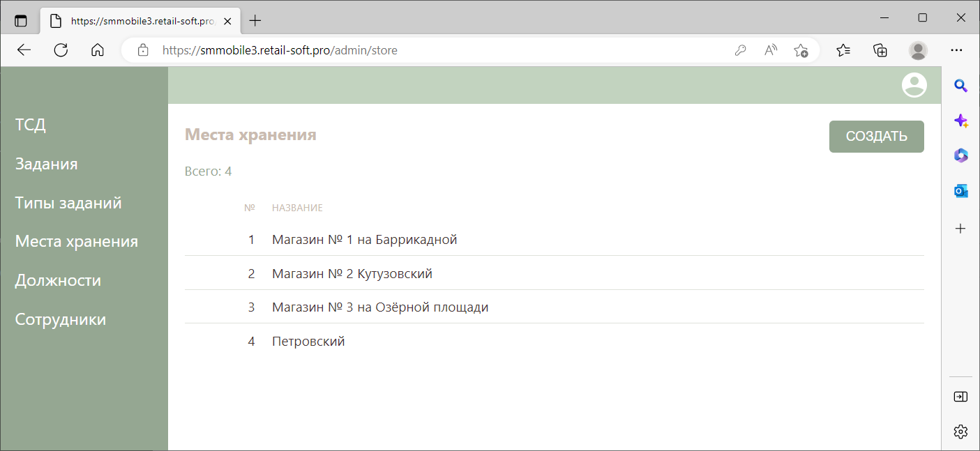The image size is (980, 451).
Task: Click the saved passwords key icon
Action: pyautogui.click(x=741, y=50)
